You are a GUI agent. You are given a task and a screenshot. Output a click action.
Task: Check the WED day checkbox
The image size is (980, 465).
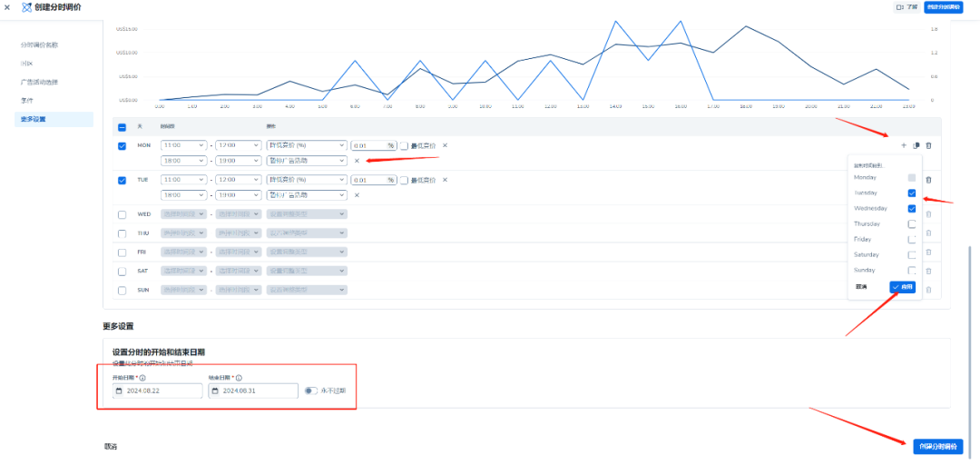122,214
